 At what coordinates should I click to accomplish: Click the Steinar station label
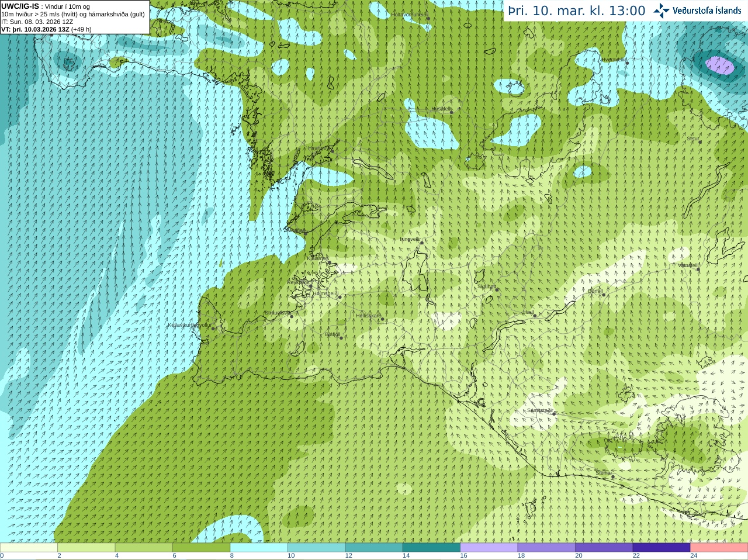[604, 473]
